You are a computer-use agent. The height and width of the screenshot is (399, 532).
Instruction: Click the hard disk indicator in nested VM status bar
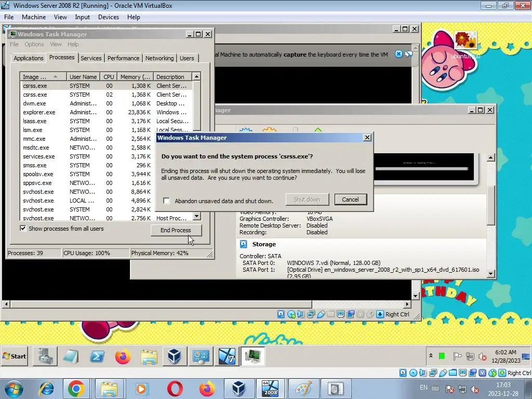(x=281, y=314)
